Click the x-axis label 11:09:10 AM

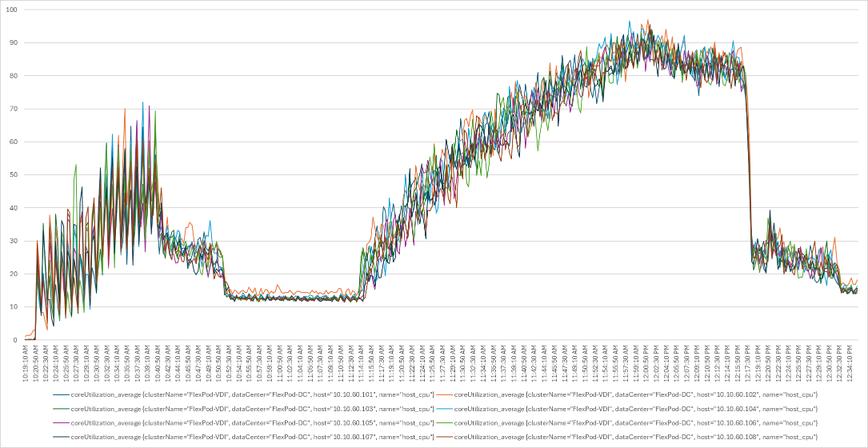pyautogui.click(x=331, y=362)
